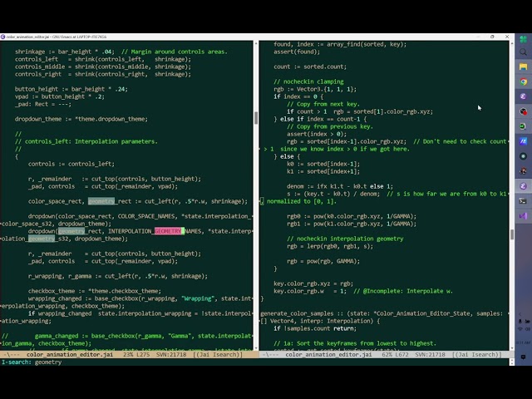
Task: Open the round icon with green arrow
Action: [523, 126]
